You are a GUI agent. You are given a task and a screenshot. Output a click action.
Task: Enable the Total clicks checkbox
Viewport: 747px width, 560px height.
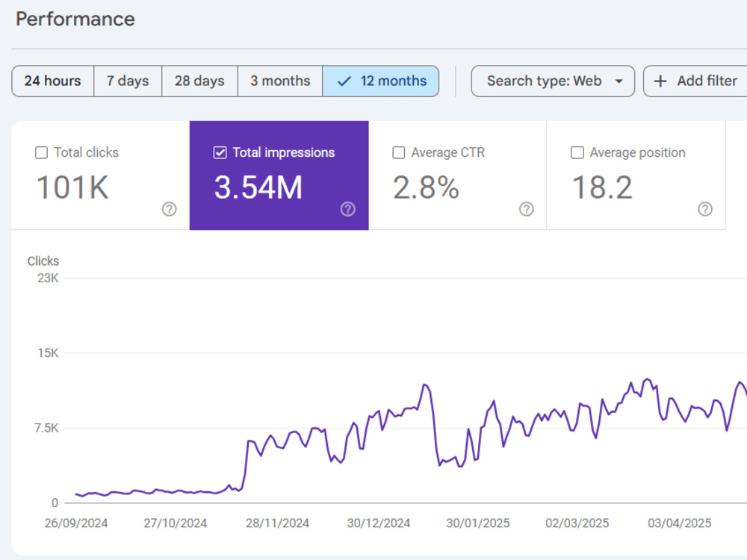click(x=41, y=152)
